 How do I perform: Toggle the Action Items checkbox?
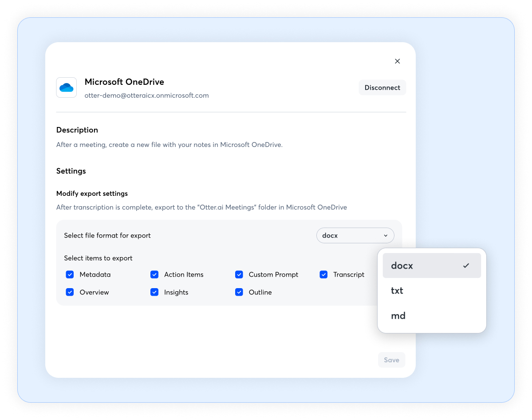154,274
